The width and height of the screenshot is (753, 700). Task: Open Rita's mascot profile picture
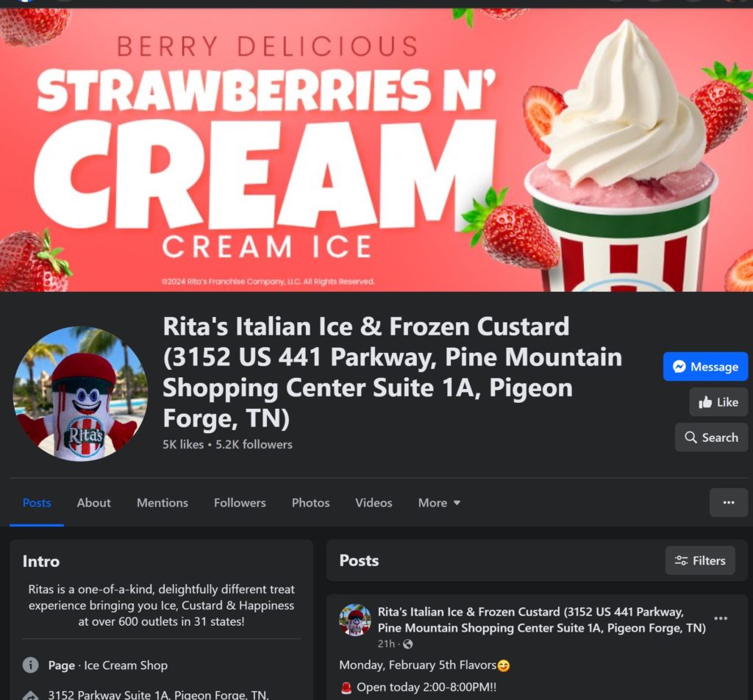(x=80, y=393)
